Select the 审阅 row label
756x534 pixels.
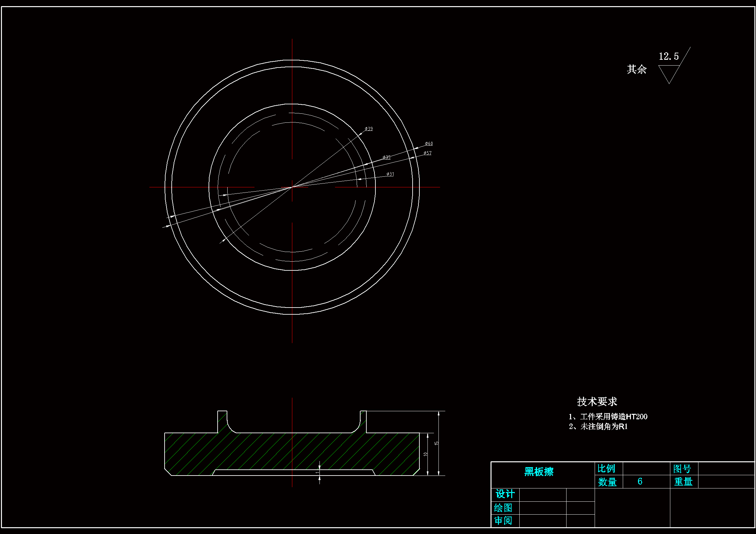pyautogui.click(x=503, y=521)
